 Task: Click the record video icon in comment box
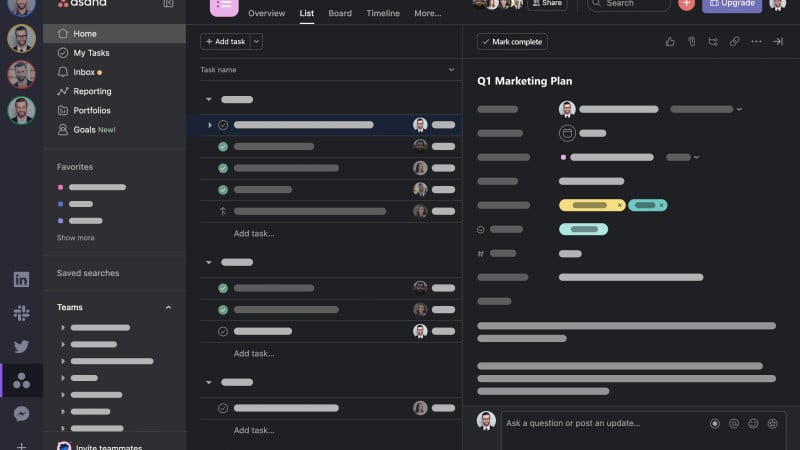tap(714, 423)
